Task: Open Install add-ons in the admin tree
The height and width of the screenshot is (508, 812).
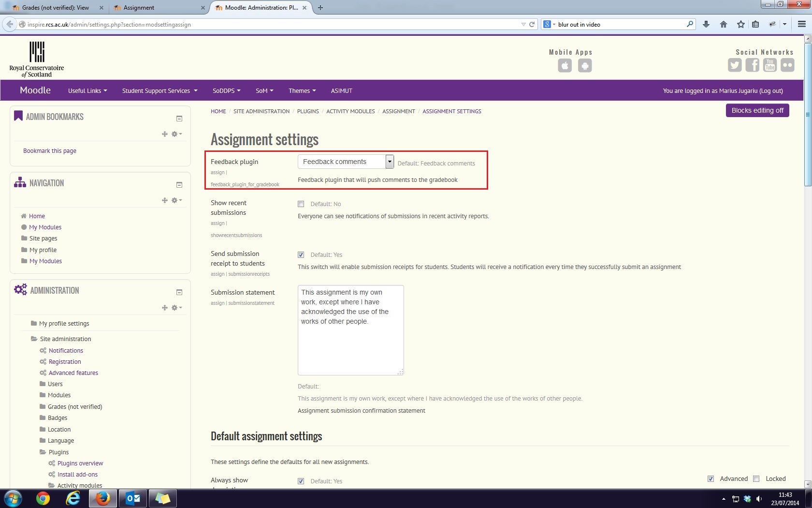Action: 77,475
